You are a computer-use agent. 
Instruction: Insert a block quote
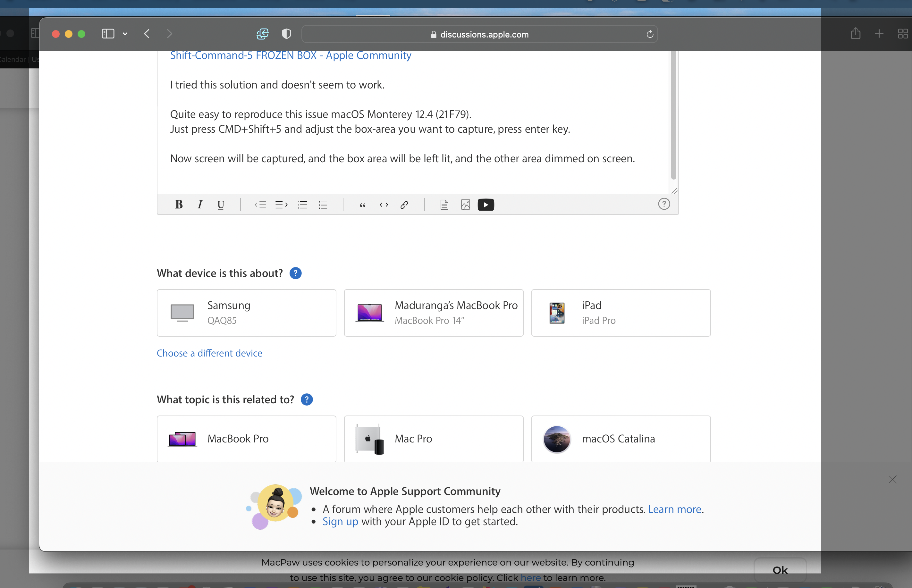coord(362,205)
